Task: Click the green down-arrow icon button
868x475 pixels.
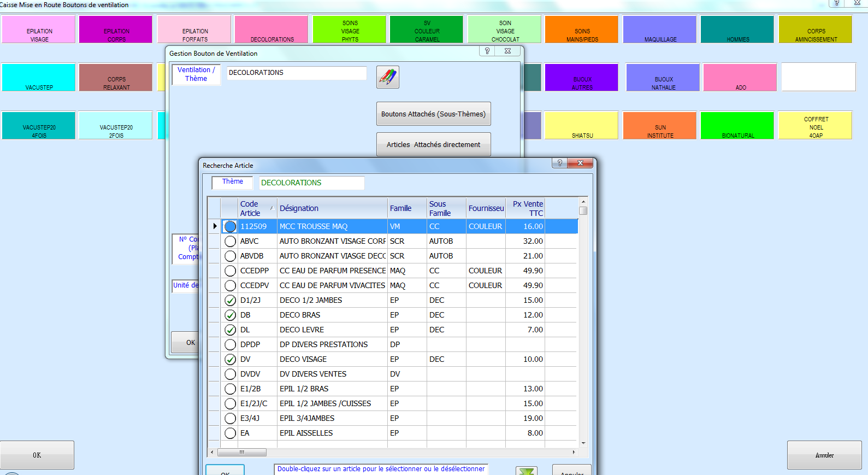Action: coord(527,471)
